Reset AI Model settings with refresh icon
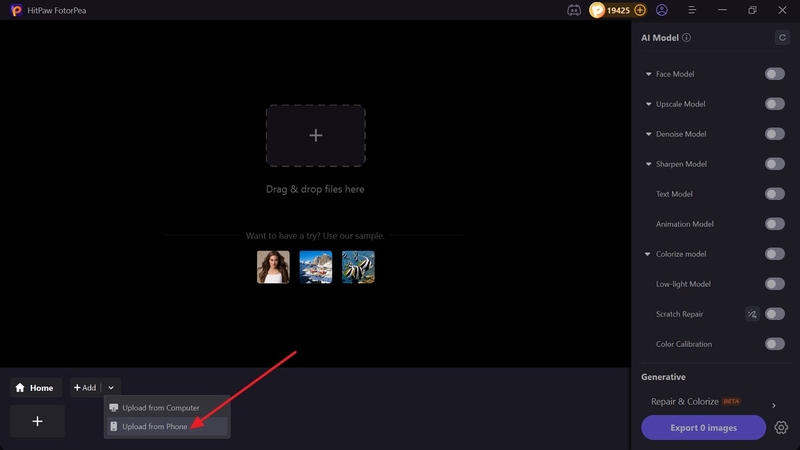 [x=782, y=38]
